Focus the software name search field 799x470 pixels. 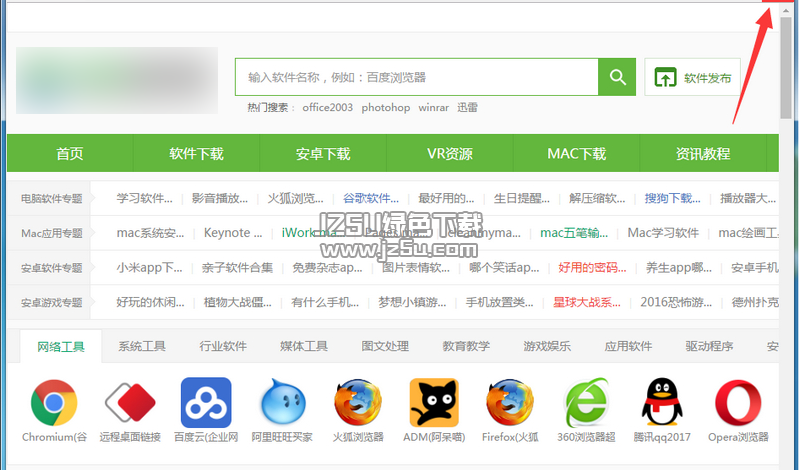coord(416,77)
